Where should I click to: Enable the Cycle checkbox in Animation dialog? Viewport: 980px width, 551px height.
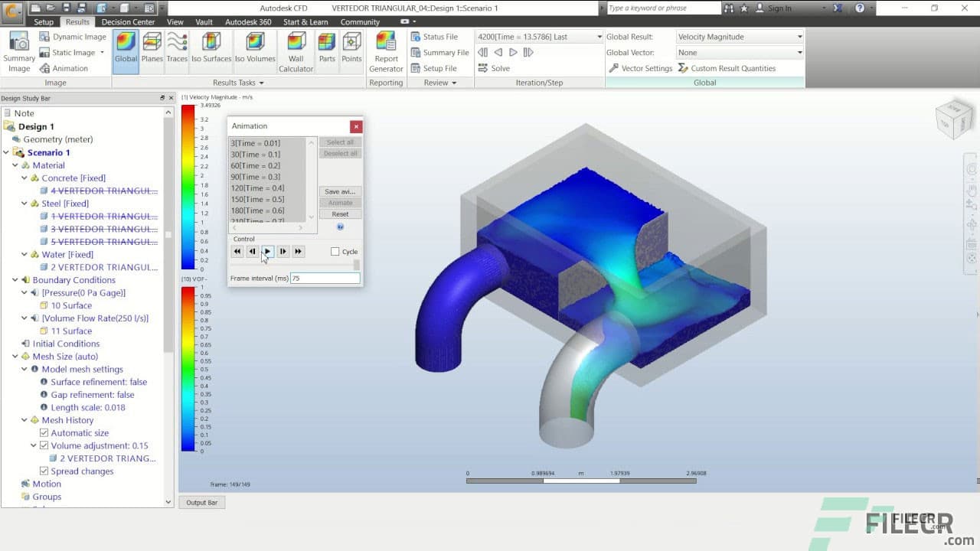click(x=334, y=251)
